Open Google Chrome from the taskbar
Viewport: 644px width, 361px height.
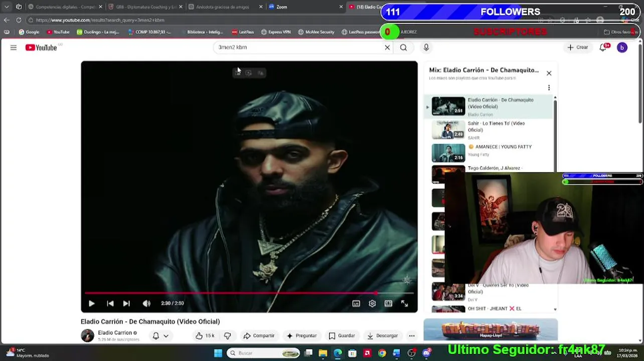click(382, 353)
